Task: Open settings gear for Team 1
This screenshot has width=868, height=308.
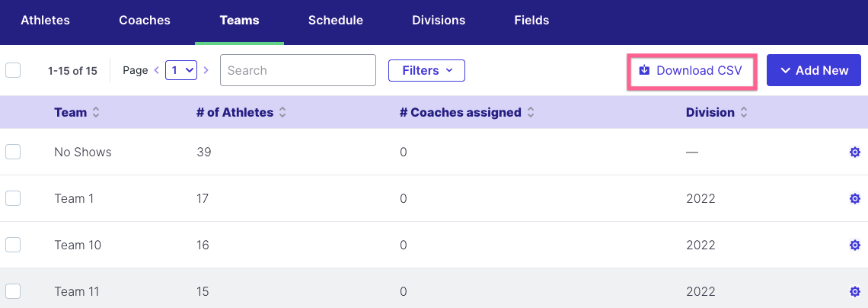Action: (x=854, y=198)
